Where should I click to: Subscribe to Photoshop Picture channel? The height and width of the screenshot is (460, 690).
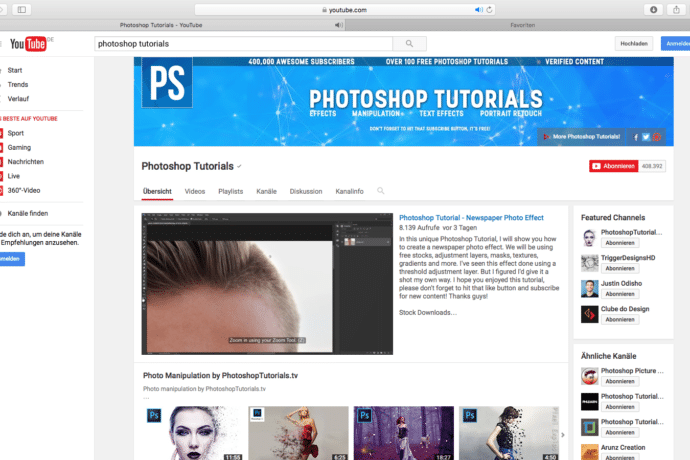coord(620,382)
